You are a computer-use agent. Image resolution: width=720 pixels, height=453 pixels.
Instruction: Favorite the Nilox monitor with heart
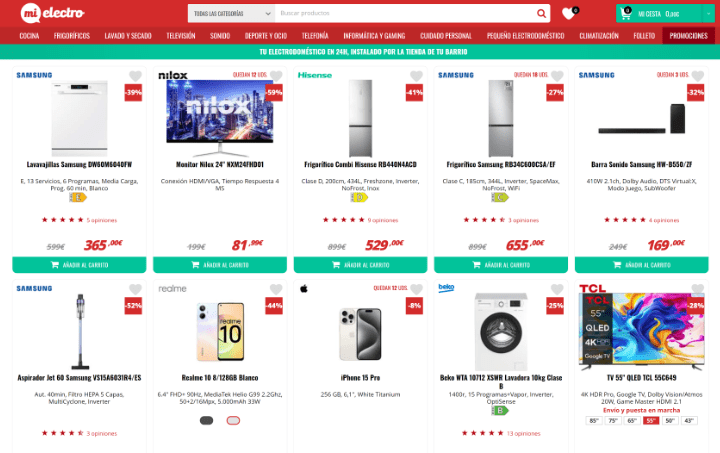[x=276, y=76]
